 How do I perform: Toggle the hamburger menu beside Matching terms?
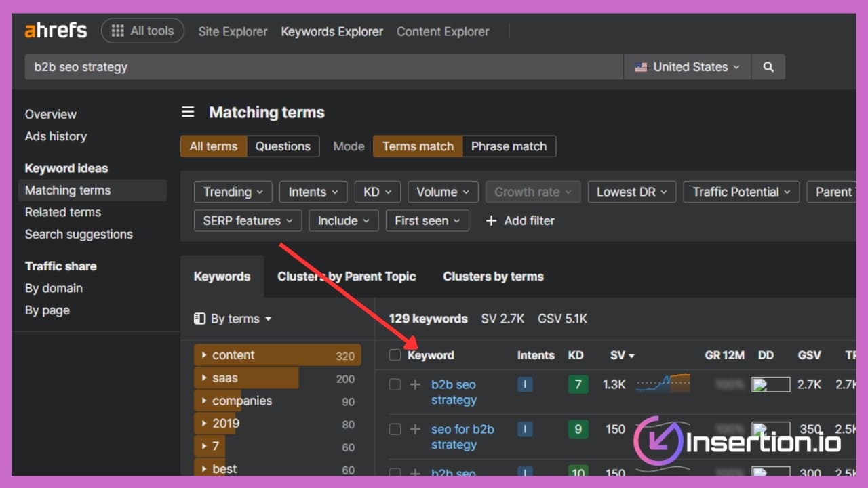pos(188,112)
